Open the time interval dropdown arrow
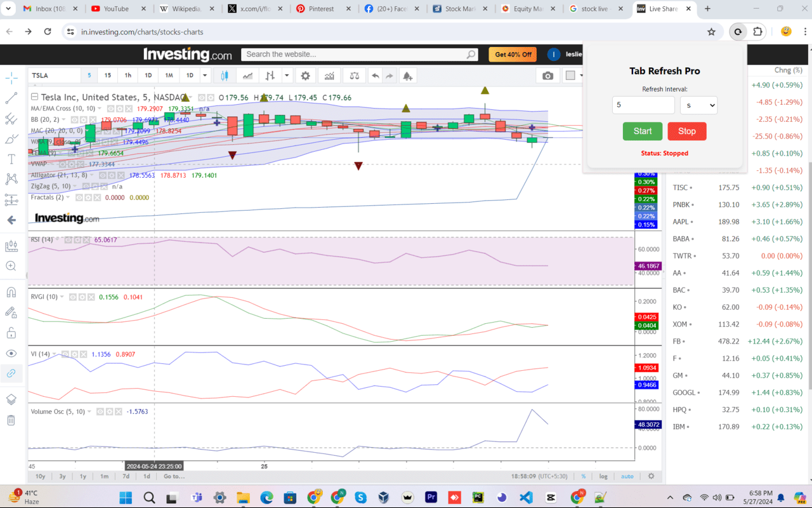The image size is (812, 508). click(x=205, y=76)
